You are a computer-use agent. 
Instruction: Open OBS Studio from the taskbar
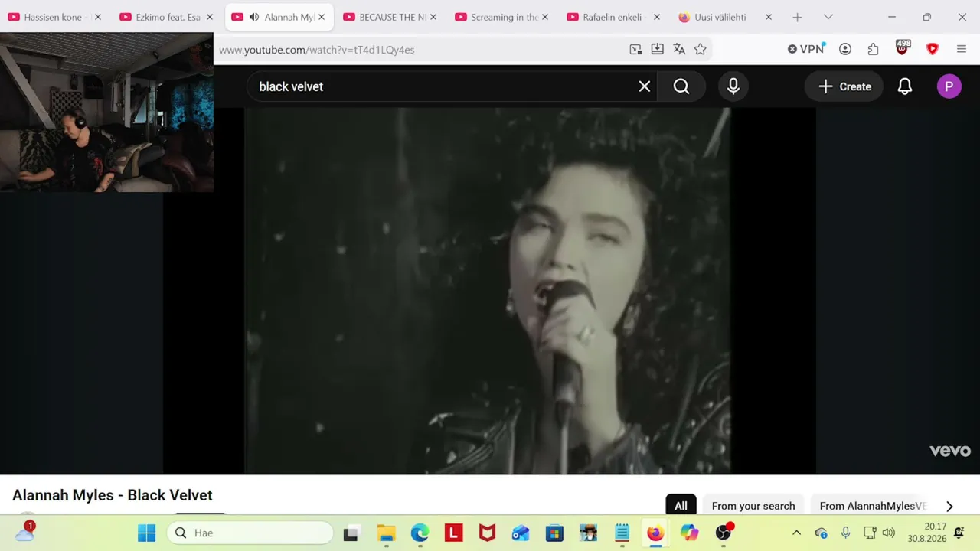pyautogui.click(x=724, y=532)
